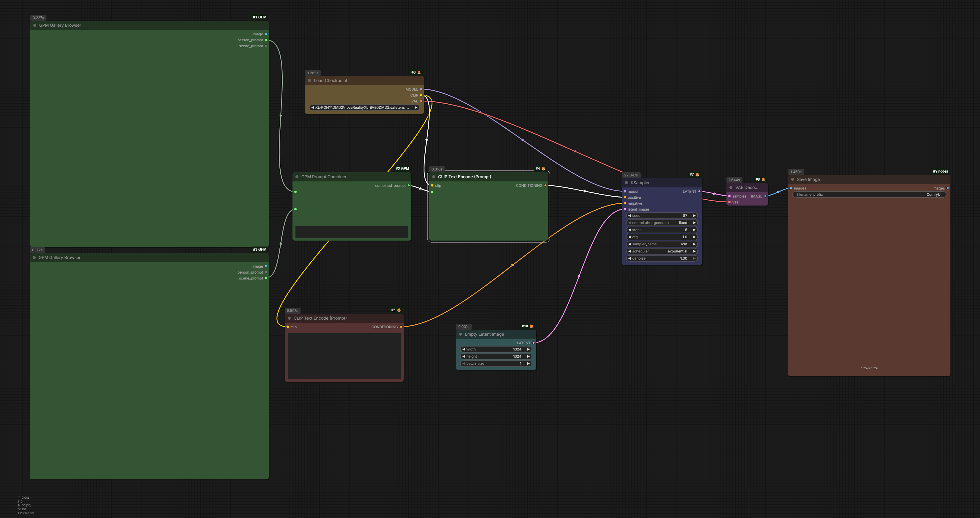The width and height of the screenshot is (980, 518).
Task: Click the combined_prompt output socket
Action: pyautogui.click(x=409, y=185)
